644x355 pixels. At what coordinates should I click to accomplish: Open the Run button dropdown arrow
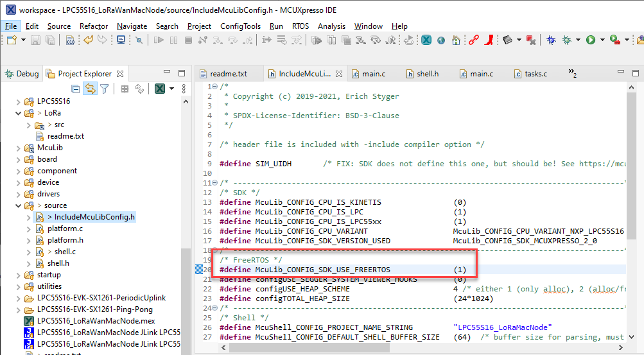(x=602, y=40)
